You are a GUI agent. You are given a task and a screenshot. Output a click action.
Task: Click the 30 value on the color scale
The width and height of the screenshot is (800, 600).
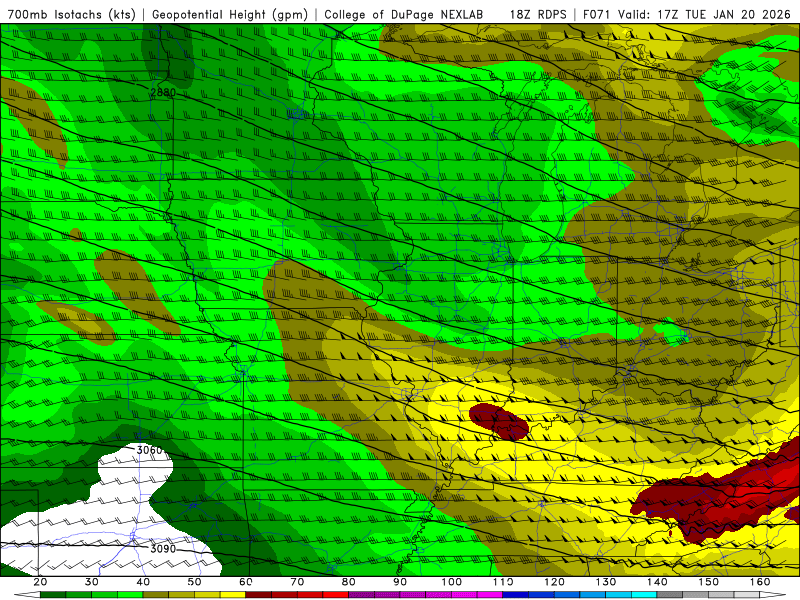point(92,582)
